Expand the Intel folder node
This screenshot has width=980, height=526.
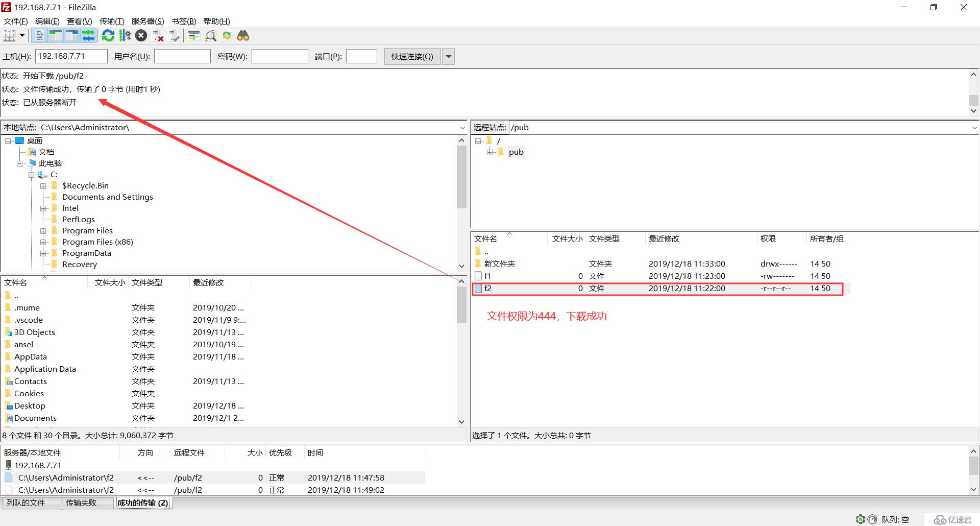tap(43, 208)
